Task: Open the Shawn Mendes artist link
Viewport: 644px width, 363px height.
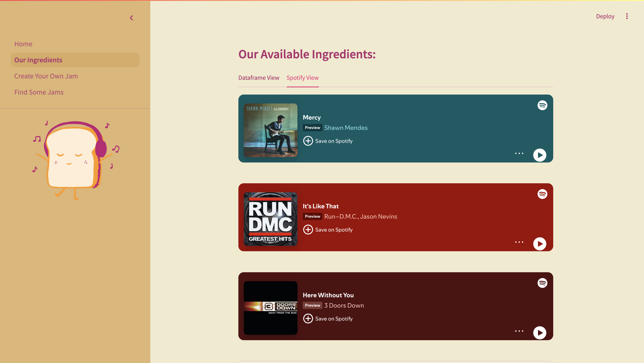Action: 346,128
